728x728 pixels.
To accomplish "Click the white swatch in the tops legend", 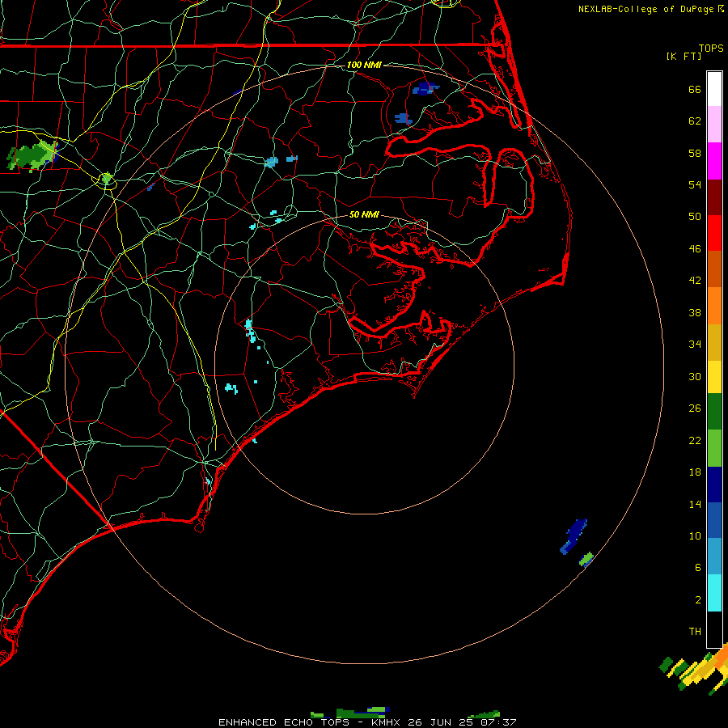I will (714, 89).
